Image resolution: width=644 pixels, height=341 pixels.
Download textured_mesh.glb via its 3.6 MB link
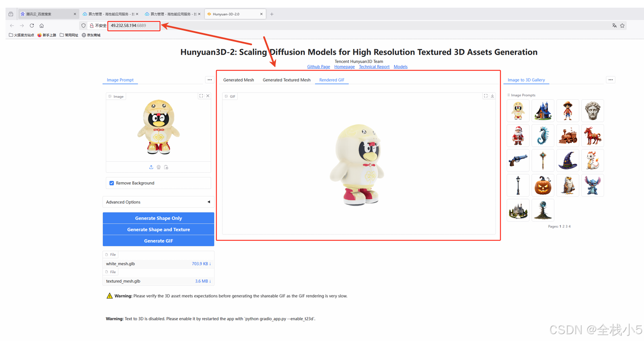click(203, 281)
